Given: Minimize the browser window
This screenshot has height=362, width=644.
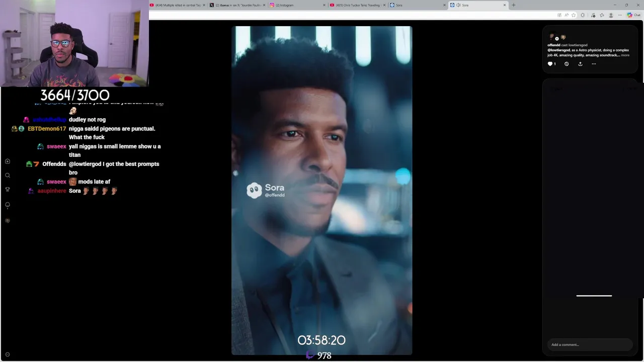Looking at the screenshot, I should click(615, 5).
